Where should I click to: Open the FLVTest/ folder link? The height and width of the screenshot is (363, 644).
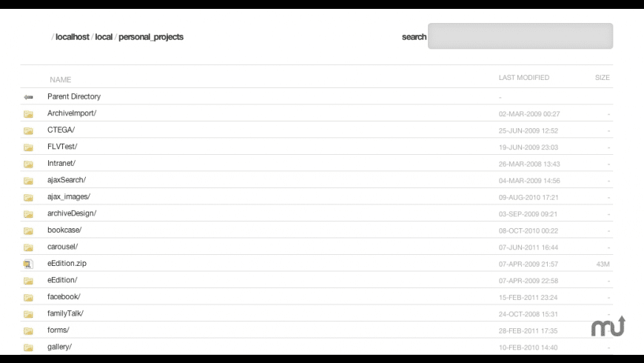tap(62, 147)
